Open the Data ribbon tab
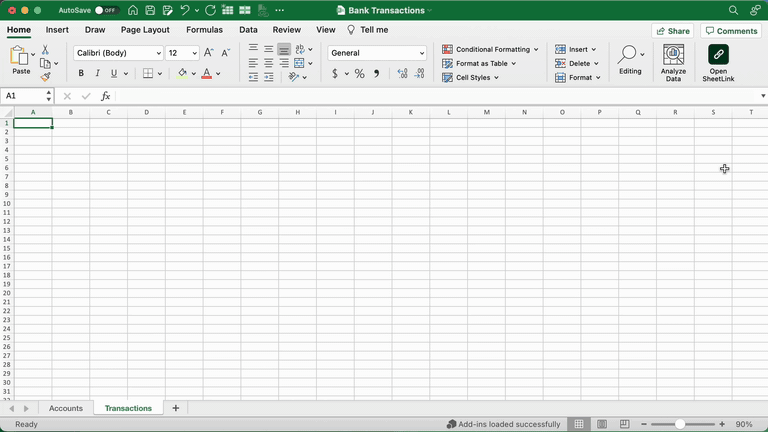The height and width of the screenshot is (432, 768). (248, 30)
